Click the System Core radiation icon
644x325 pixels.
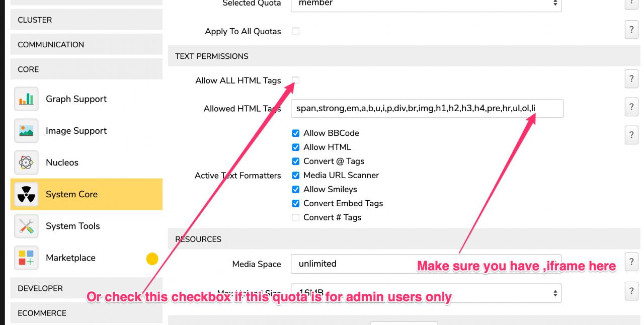[26, 194]
